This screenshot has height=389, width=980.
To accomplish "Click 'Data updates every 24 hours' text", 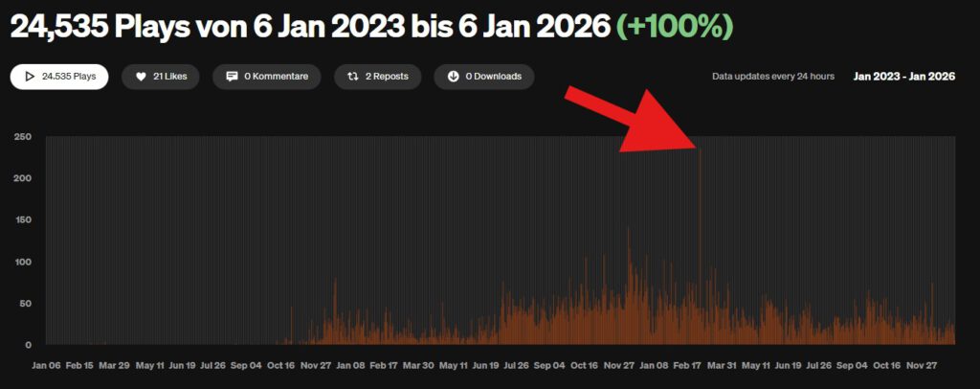I will [773, 77].
